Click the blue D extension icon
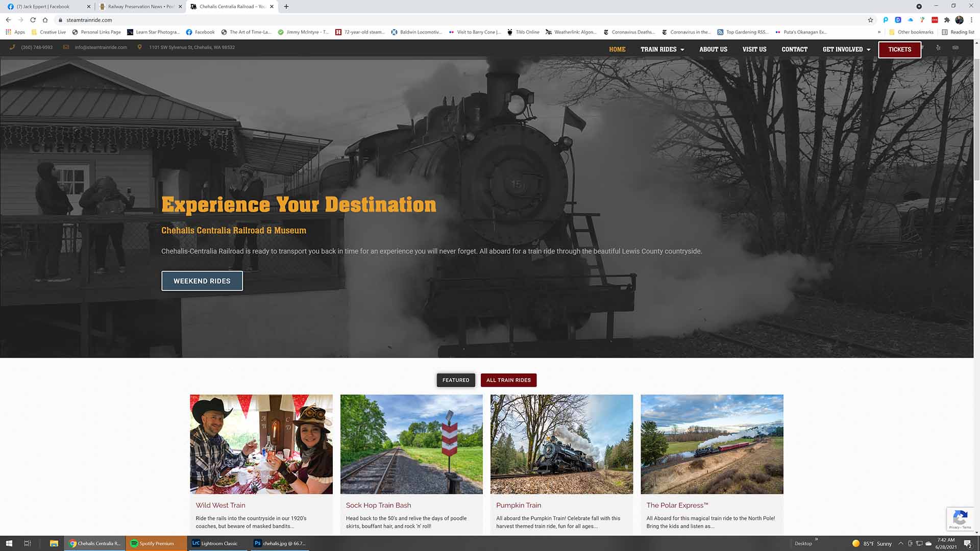The height and width of the screenshot is (551, 980). tap(898, 20)
